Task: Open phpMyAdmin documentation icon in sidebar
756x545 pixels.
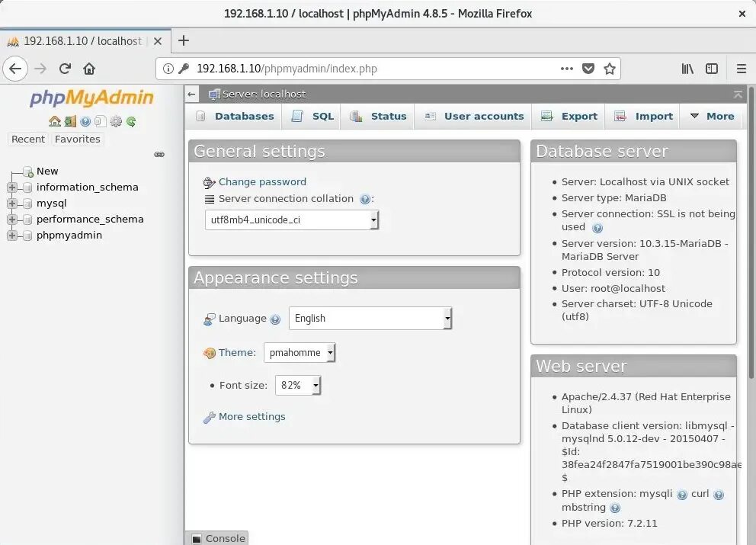Action: pos(85,121)
